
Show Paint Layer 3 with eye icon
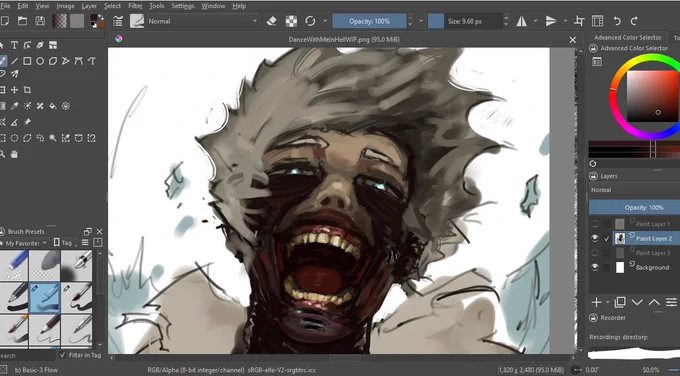595,253
